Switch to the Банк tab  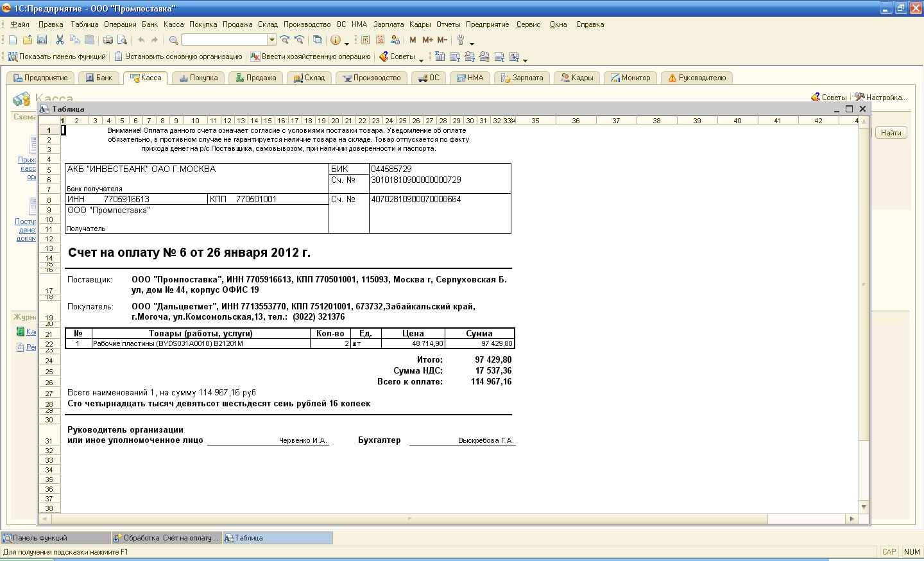click(99, 78)
